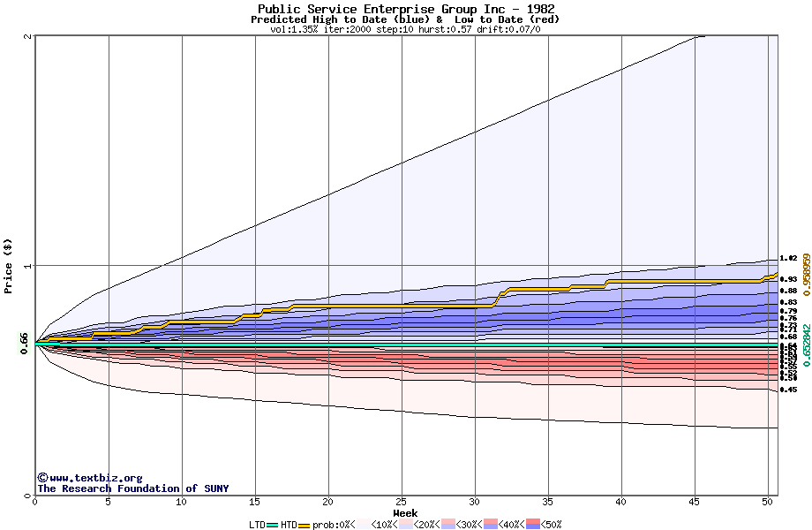Click the "30" tick on the Week axis
The height and width of the screenshot is (530, 812).
point(474,502)
